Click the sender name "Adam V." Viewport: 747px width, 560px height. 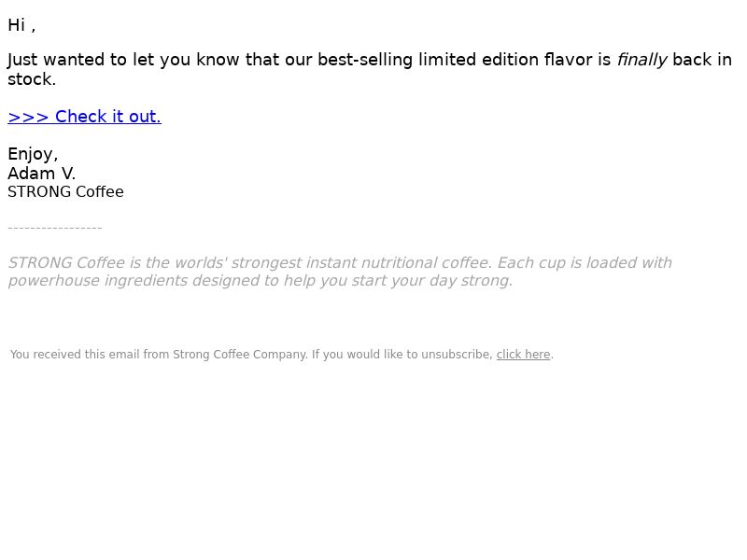pyautogui.click(x=41, y=174)
